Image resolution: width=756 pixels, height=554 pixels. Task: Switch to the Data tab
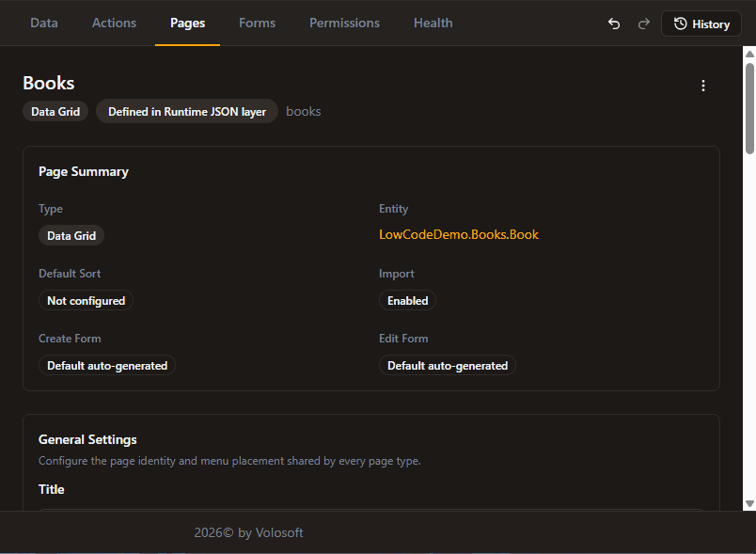click(44, 24)
